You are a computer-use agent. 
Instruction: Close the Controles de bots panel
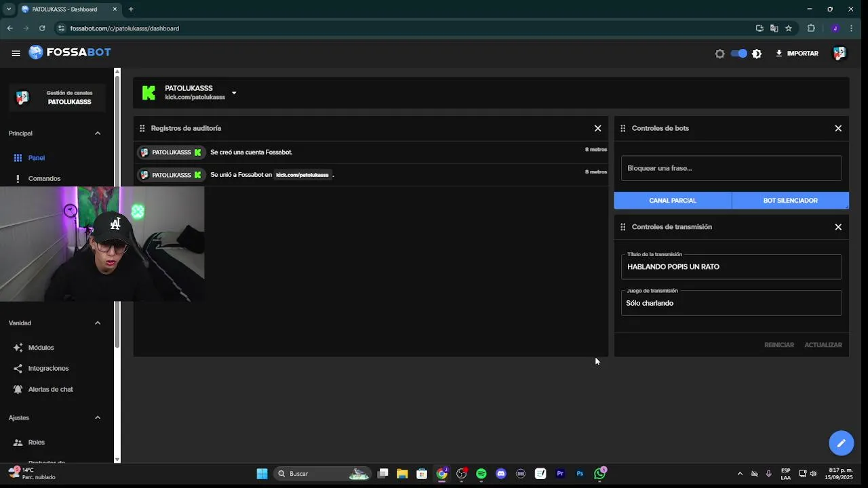(x=838, y=128)
